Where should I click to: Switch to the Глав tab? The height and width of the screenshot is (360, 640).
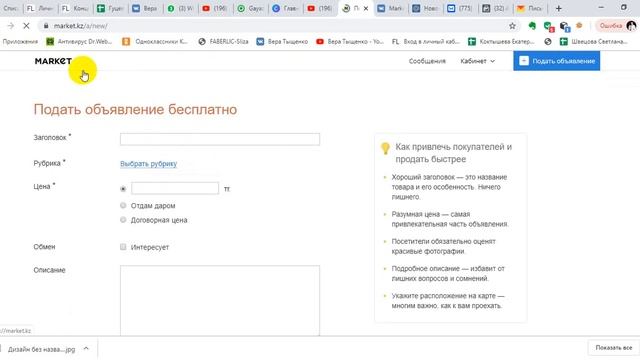pos(285,8)
